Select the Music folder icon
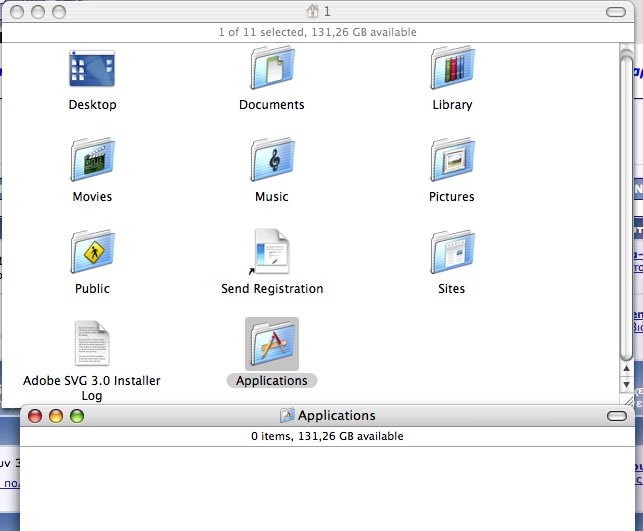Screen dimensions: 643x531 [271, 161]
